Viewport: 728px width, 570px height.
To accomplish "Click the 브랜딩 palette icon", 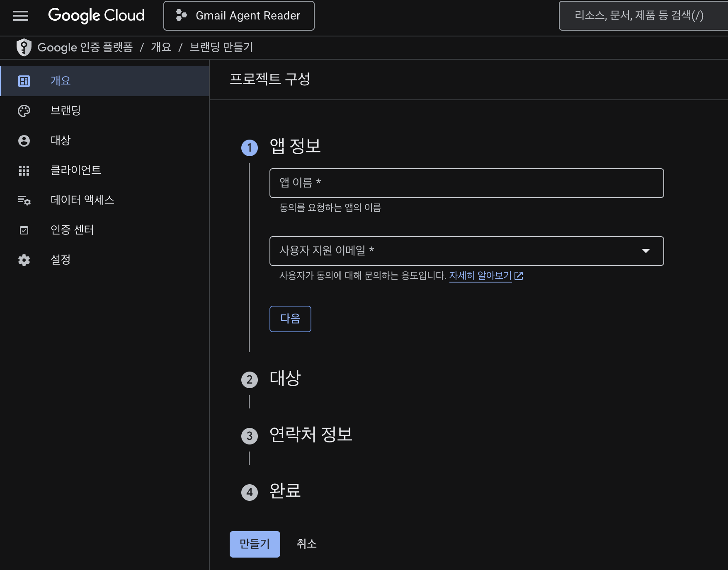I will pyautogui.click(x=24, y=111).
